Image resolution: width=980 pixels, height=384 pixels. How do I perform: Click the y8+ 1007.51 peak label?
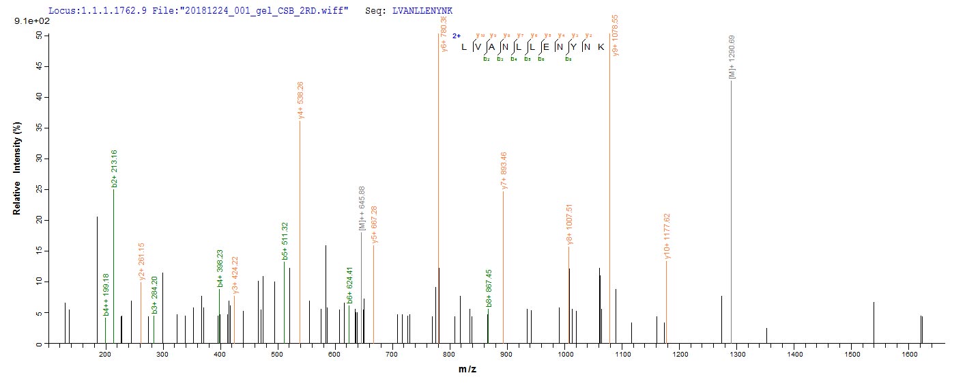(x=569, y=223)
